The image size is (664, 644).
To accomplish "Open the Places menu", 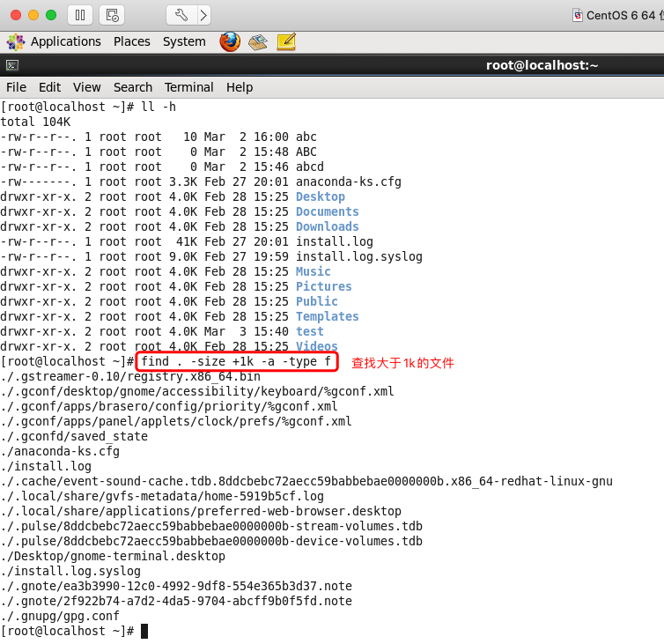I will [132, 41].
